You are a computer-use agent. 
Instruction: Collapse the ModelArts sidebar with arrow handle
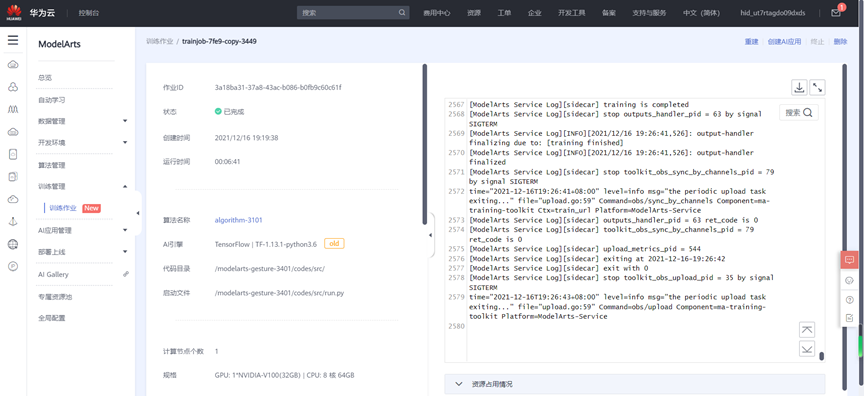[138, 213]
